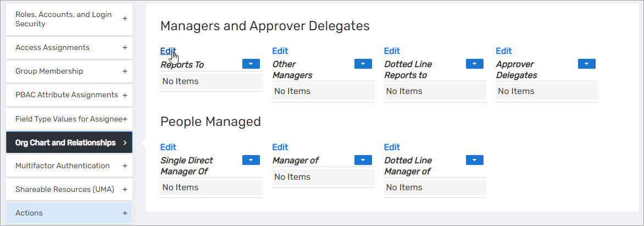Expand the Group Membership section
644x226 pixels.
pos(125,71)
